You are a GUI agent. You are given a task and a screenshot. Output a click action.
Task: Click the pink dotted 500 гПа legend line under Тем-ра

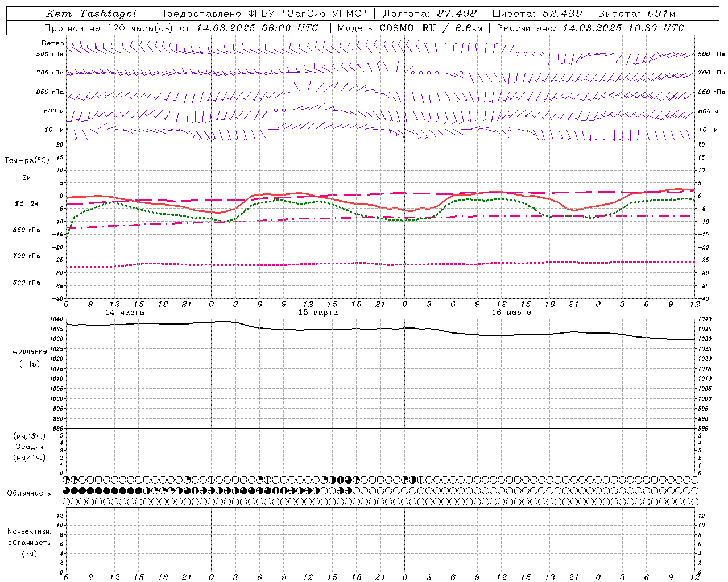(x=25, y=289)
